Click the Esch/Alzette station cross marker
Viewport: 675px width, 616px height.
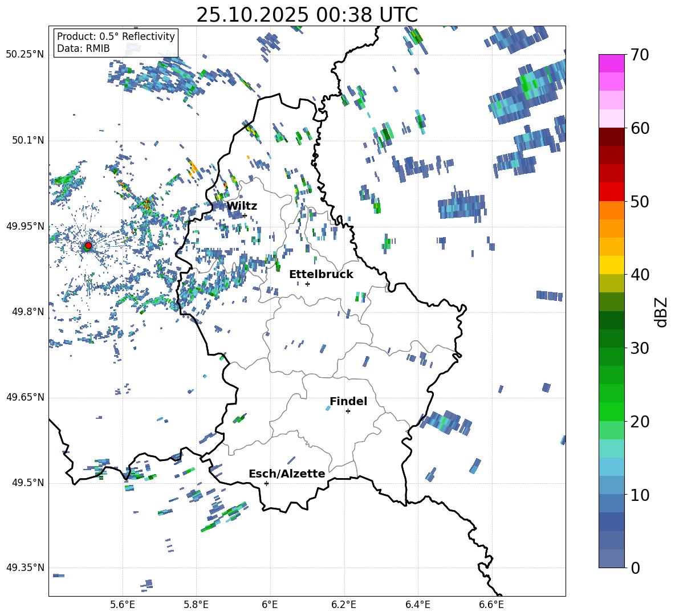coord(266,483)
